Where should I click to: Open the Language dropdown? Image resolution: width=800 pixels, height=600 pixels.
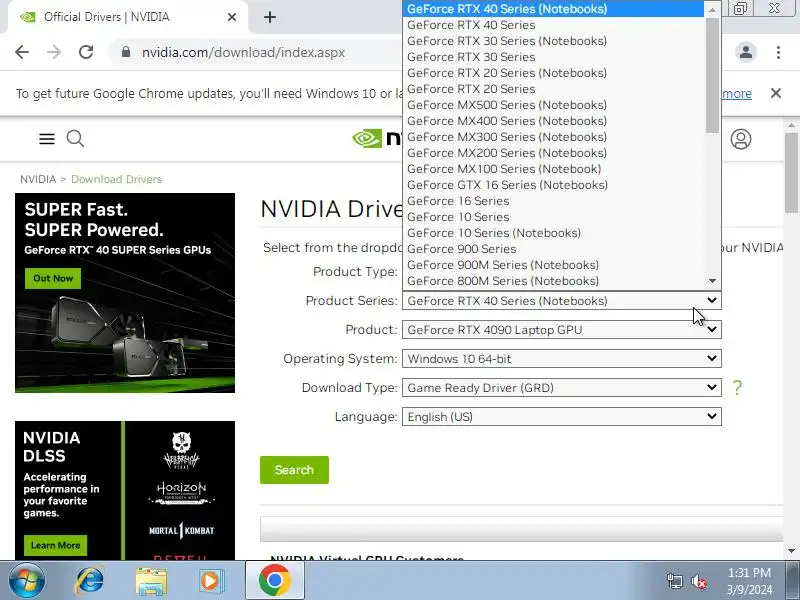[x=561, y=417]
